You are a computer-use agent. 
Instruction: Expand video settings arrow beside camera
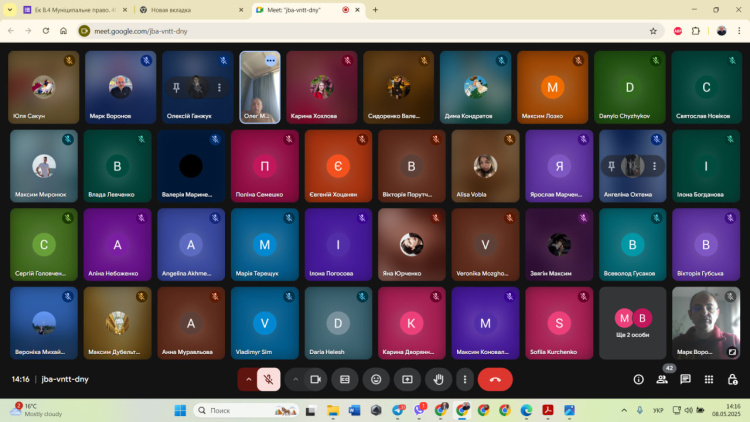295,379
